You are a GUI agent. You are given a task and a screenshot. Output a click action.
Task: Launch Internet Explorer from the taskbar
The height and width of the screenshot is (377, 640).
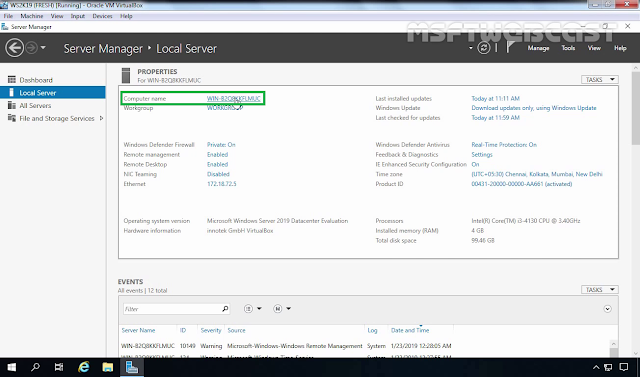pyautogui.click(x=84, y=367)
